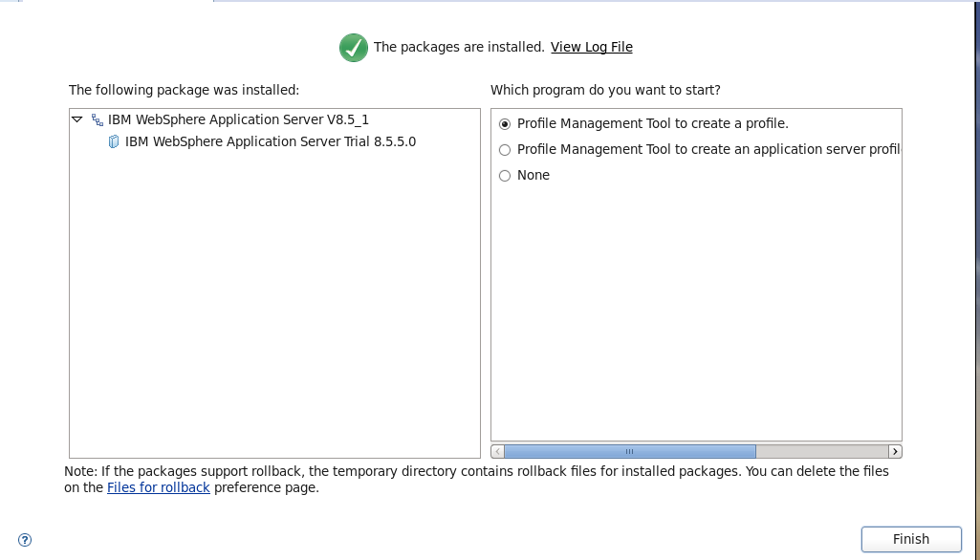Select the None radio button
980x560 pixels.
coord(505,176)
